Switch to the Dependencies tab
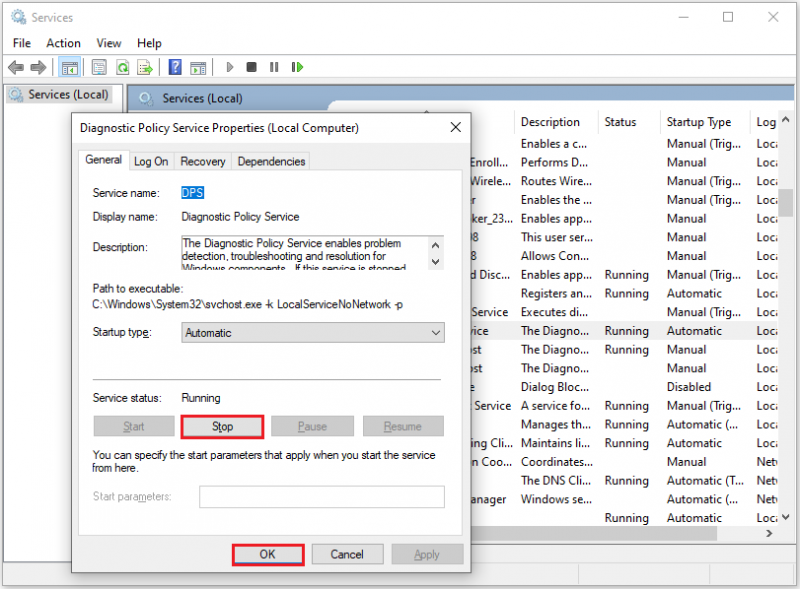This screenshot has height=589, width=800. (x=271, y=162)
